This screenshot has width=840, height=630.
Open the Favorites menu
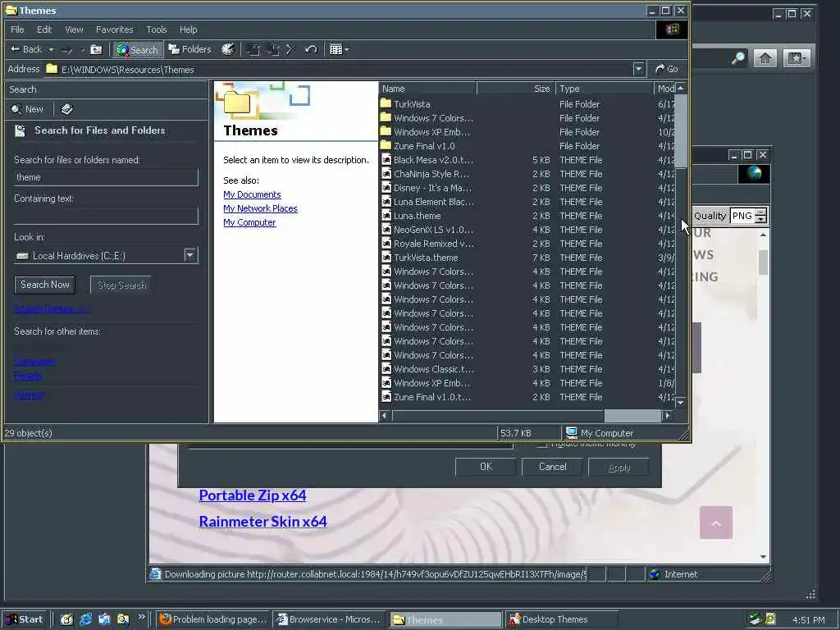[x=114, y=30]
